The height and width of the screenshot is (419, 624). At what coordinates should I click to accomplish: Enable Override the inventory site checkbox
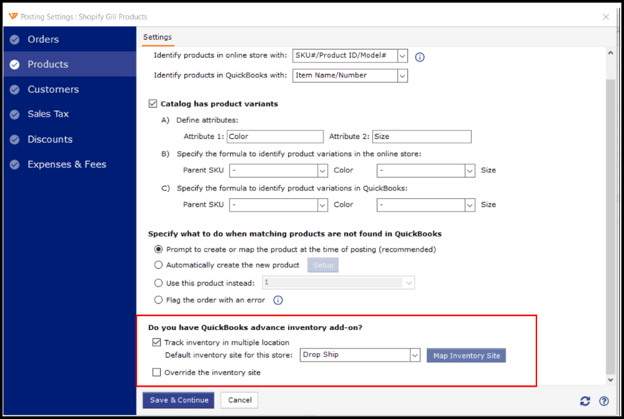coord(156,372)
